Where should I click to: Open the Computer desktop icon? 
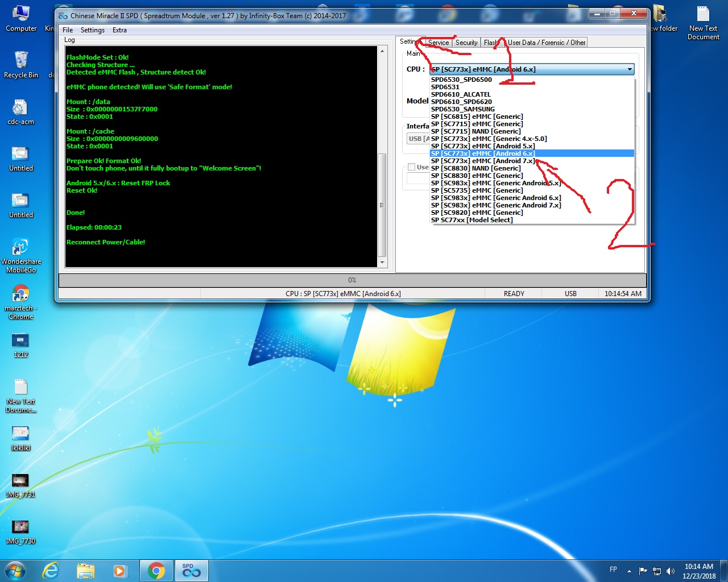(x=20, y=19)
